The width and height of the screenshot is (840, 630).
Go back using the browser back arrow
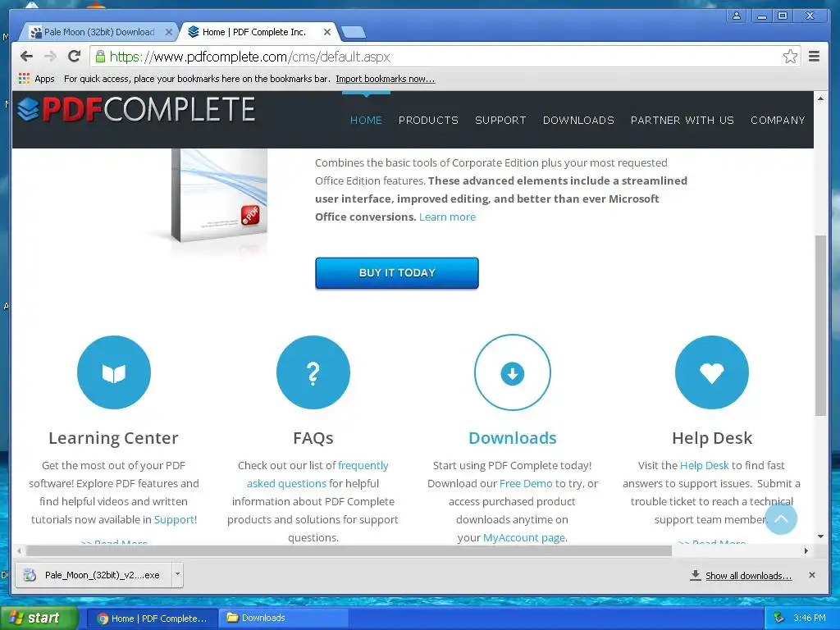pos(26,57)
